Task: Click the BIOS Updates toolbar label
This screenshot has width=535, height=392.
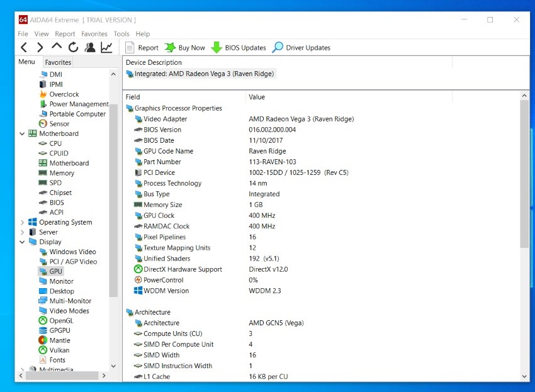Action: point(245,48)
